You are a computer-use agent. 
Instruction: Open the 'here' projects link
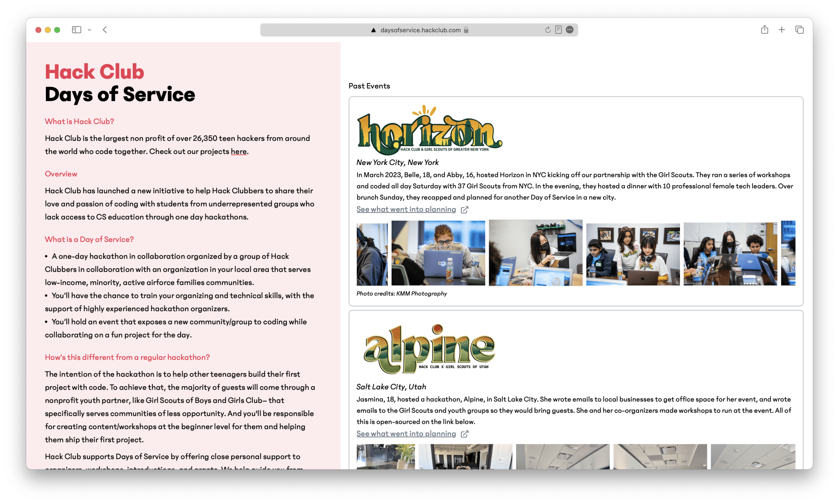coord(239,151)
